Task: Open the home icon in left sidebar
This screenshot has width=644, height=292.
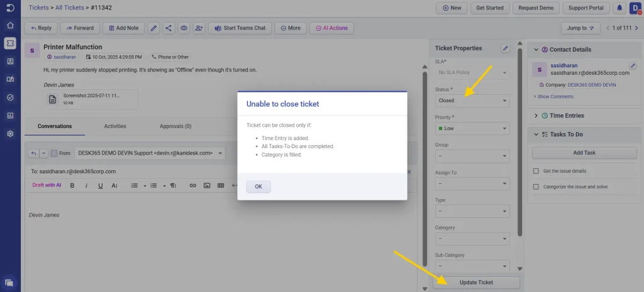Action: click(x=10, y=25)
